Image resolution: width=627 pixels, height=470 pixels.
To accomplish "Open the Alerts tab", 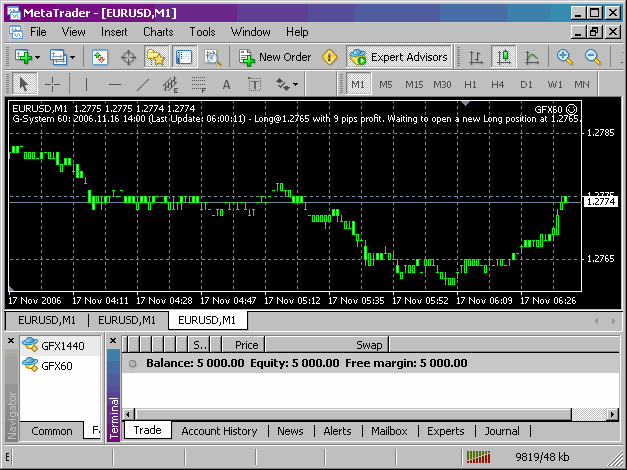I will pyautogui.click(x=337, y=431).
